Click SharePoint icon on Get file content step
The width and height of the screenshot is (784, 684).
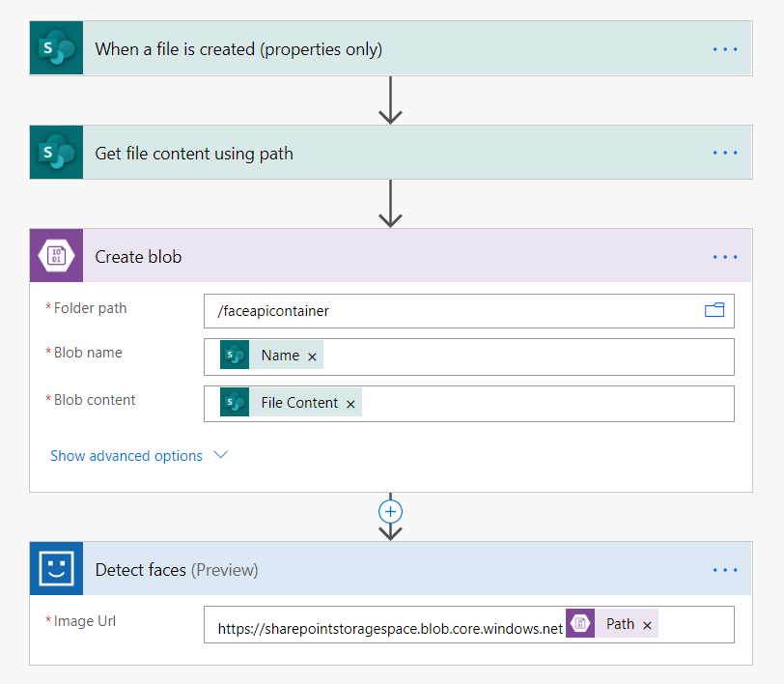[x=56, y=153]
